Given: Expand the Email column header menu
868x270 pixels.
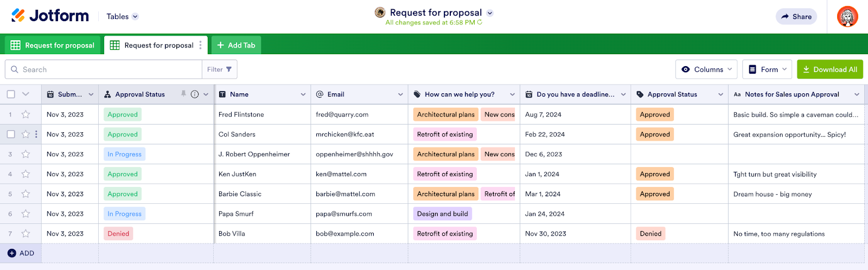Looking at the screenshot, I should [x=400, y=94].
